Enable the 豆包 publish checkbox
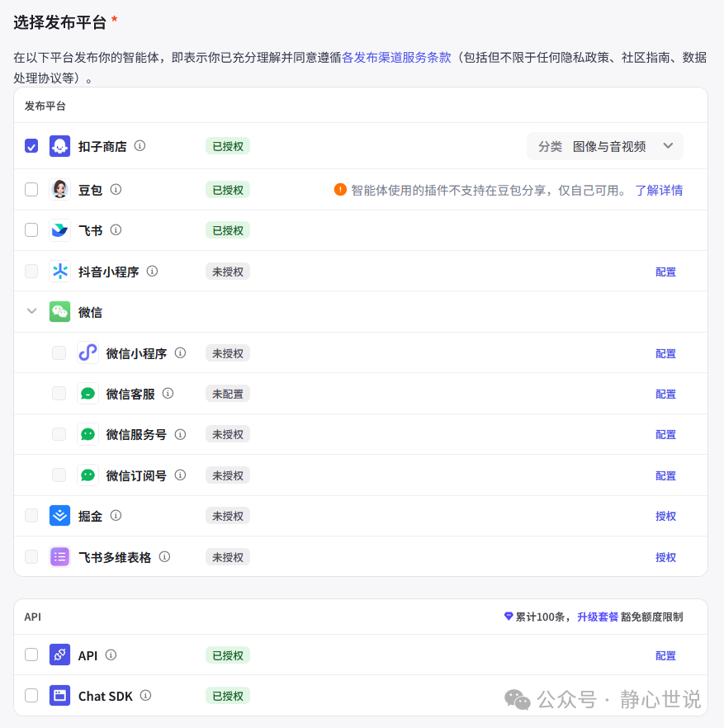 31,189
